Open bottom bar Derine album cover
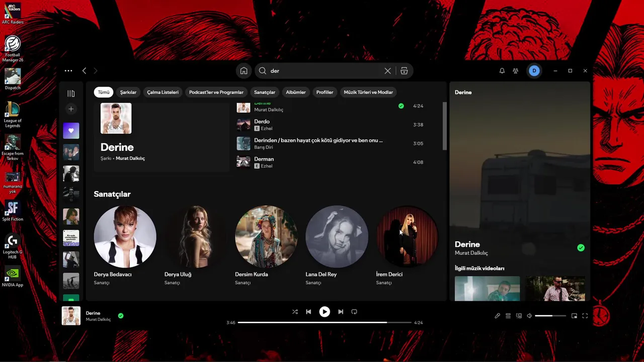The width and height of the screenshot is (644, 362). [71, 316]
